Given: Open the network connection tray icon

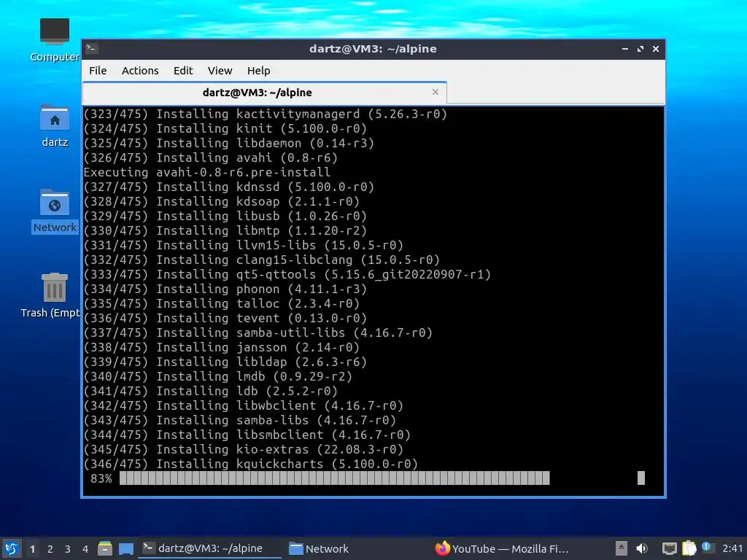Looking at the screenshot, I should [670, 548].
